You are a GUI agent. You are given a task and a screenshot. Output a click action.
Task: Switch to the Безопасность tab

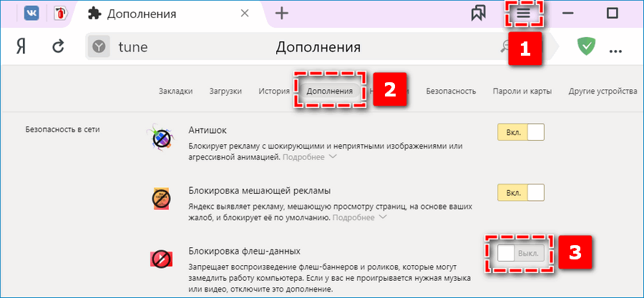(451, 91)
